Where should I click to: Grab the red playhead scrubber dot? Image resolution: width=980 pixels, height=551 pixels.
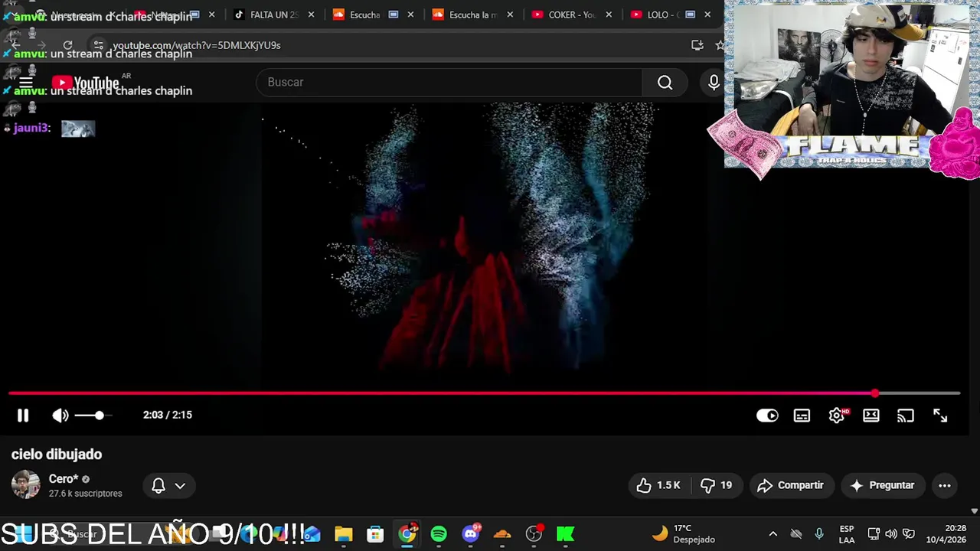(x=874, y=393)
